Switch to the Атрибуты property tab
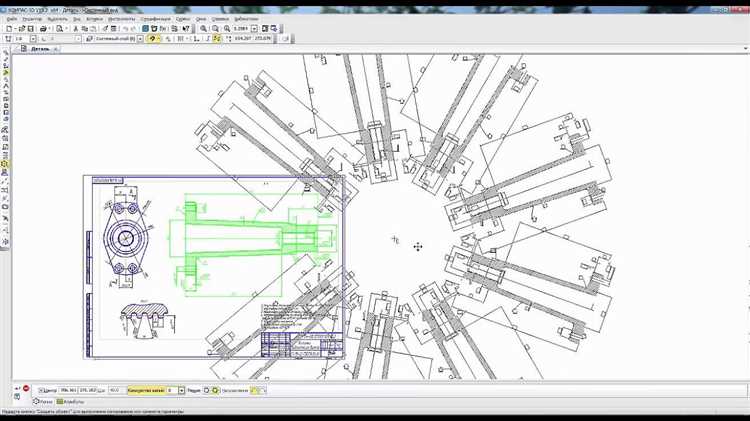Screen dimensions: 750x421 pyautogui.click(x=71, y=402)
